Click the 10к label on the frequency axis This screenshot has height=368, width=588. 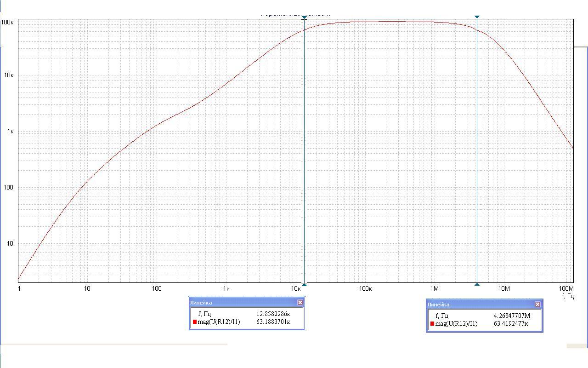coord(296,289)
